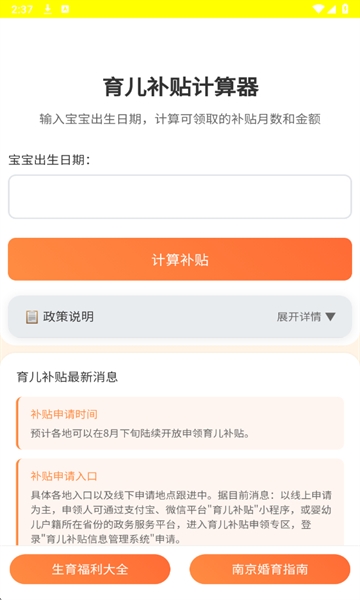
Task: Tap the download icon in status bar
Action: 48,9
